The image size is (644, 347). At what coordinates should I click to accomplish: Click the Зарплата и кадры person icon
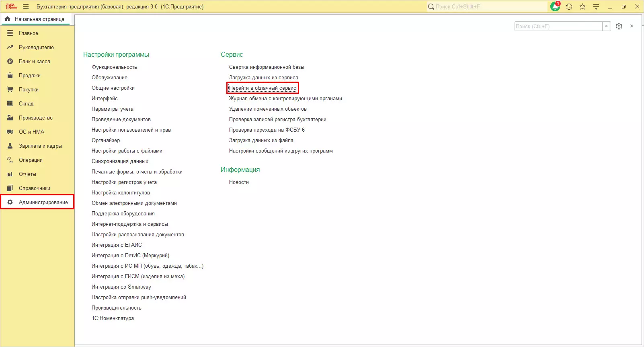pyautogui.click(x=10, y=146)
